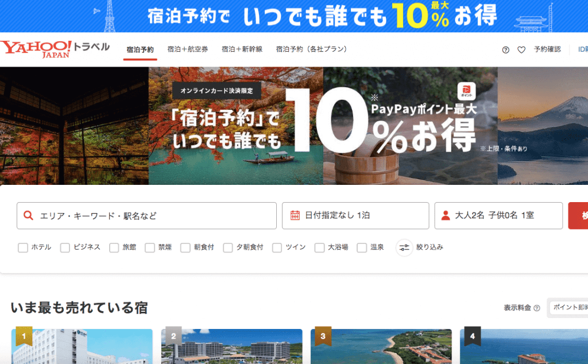
Task: Open the number 1 ranked hotel thumbnail
Action: point(82,347)
